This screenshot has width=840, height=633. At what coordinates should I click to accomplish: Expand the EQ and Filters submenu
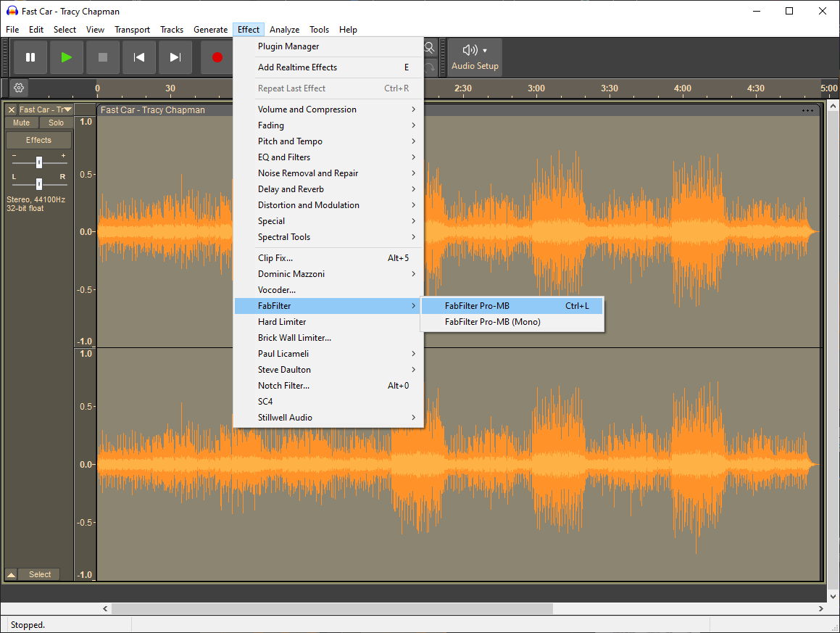pos(329,157)
